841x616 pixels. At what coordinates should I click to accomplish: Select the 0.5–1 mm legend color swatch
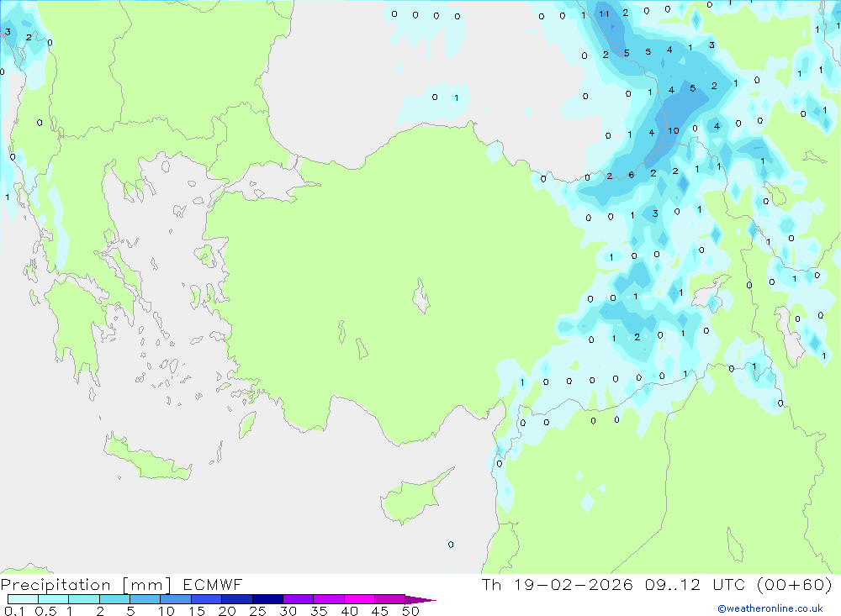[x=54, y=599]
